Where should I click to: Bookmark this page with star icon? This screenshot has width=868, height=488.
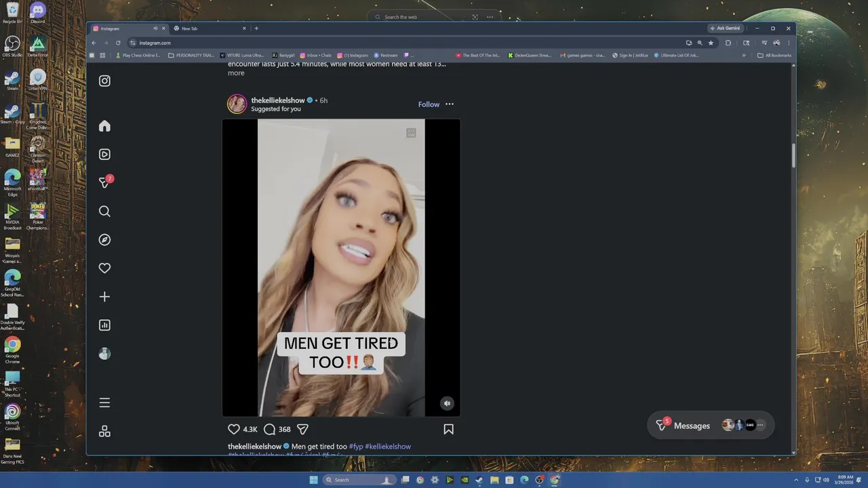tap(711, 43)
